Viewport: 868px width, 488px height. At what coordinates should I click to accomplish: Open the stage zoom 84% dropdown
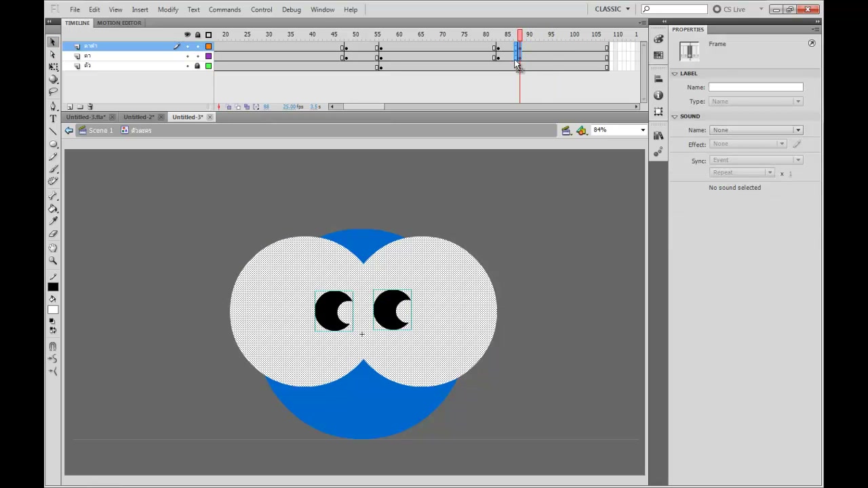click(642, 130)
